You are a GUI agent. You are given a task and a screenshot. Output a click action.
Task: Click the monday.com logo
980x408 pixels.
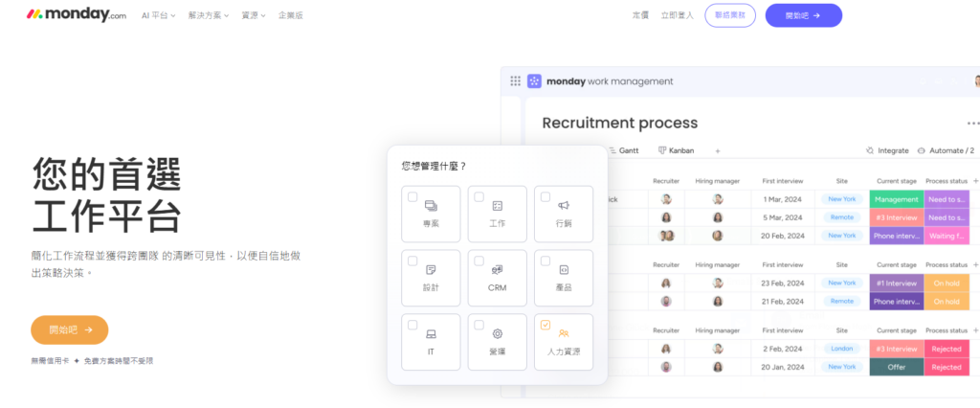click(x=77, y=15)
